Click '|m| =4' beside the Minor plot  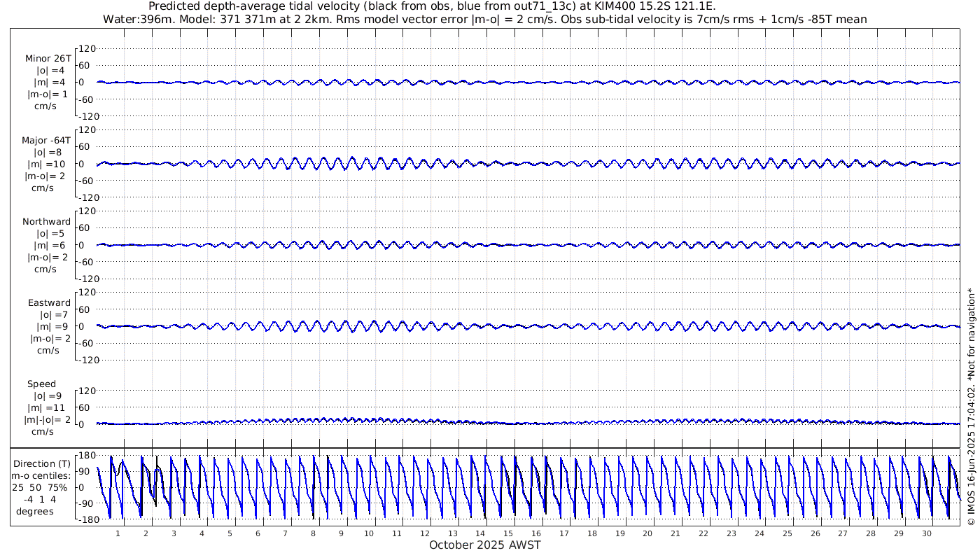coord(50,83)
